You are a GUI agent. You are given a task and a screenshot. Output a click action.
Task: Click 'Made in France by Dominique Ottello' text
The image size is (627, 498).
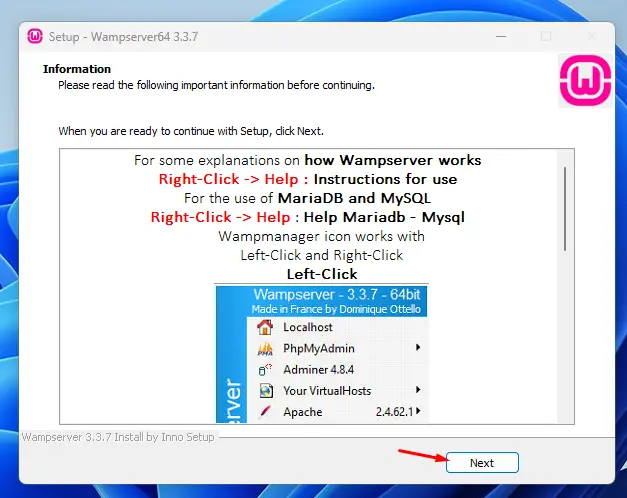click(x=336, y=309)
